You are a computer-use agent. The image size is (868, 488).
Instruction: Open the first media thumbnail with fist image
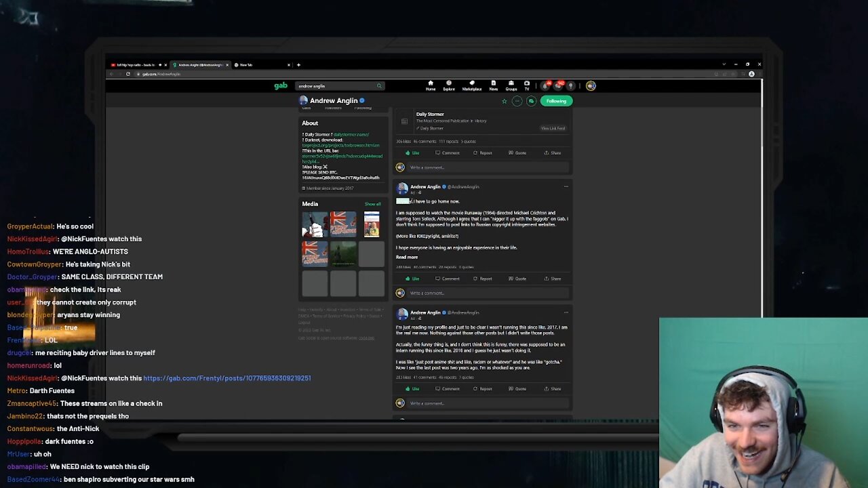point(315,224)
